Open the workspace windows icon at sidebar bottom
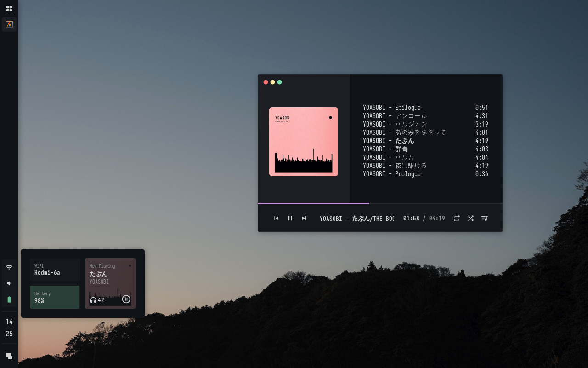This screenshot has width=588, height=368. tap(9, 356)
